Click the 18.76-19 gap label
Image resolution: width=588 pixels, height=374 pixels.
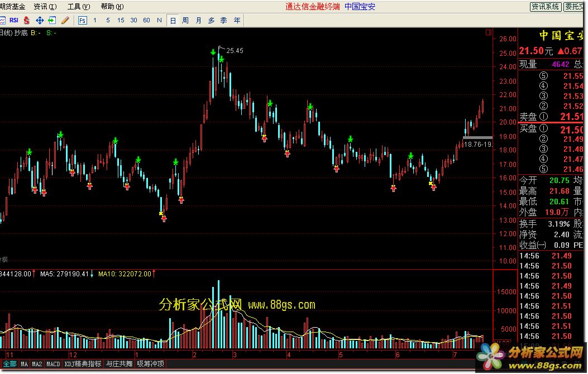pos(478,144)
